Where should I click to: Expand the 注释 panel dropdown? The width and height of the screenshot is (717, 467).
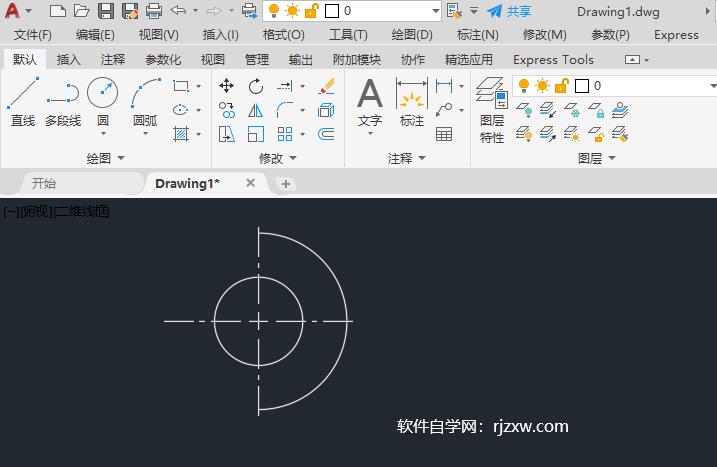(407, 158)
